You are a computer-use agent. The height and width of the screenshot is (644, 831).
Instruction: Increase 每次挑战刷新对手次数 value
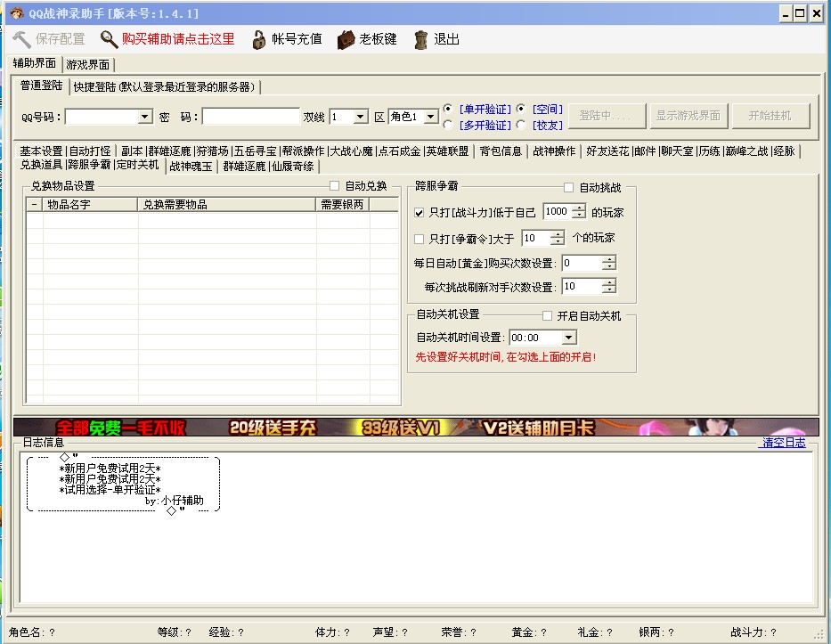[609, 282]
